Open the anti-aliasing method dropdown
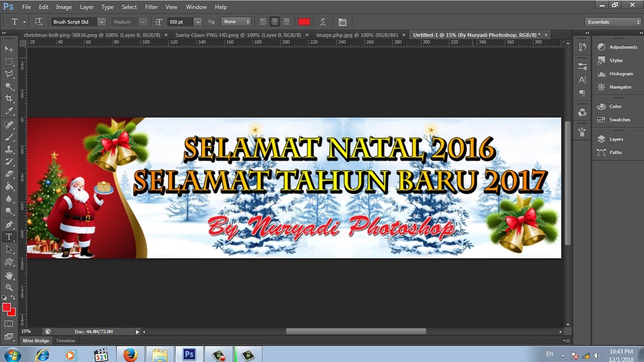 click(x=236, y=22)
